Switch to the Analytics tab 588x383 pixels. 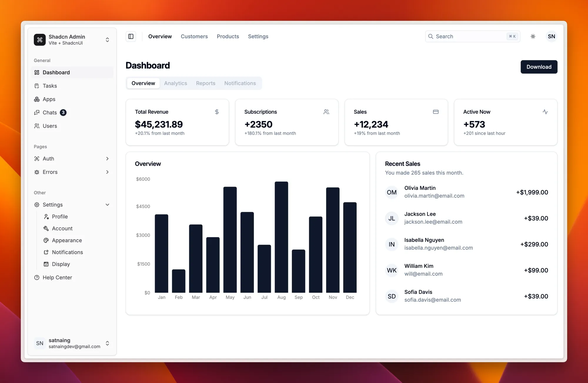pos(176,83)
